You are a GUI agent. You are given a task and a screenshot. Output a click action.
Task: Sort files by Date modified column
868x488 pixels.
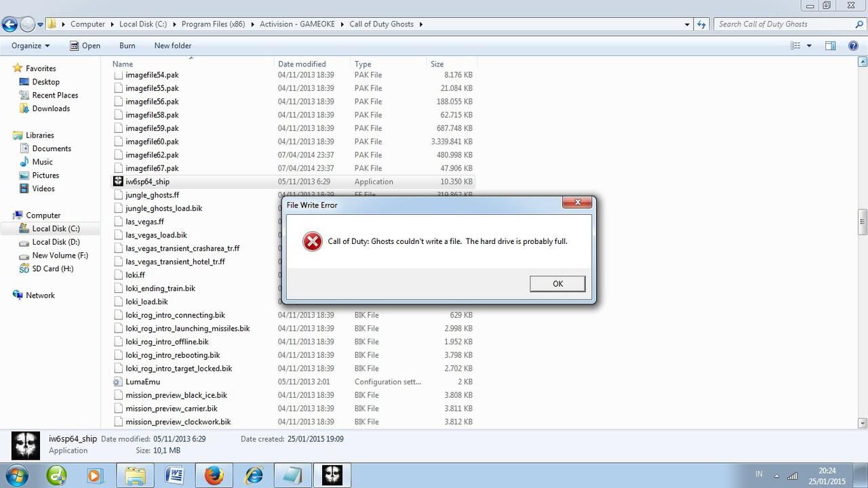coord(313,64)
